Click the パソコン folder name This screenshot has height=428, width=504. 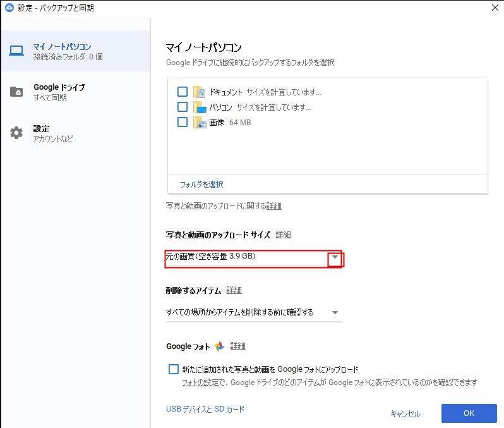[x=220, y=107]
